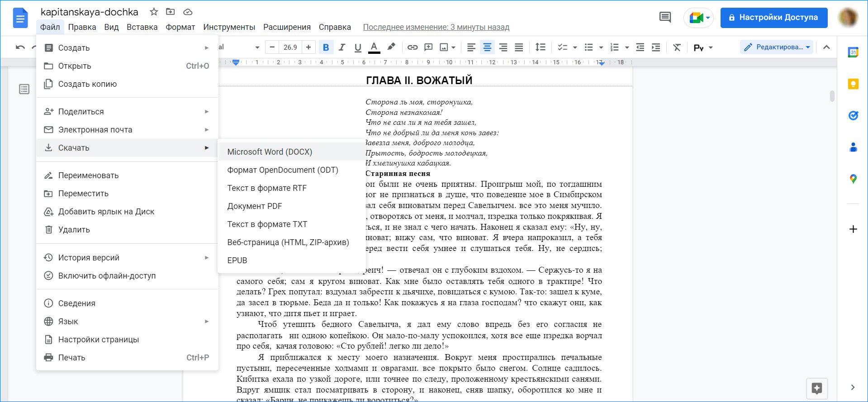Increase the font size
This screenshot has width=868, height=402.
[x=308, y=47]
